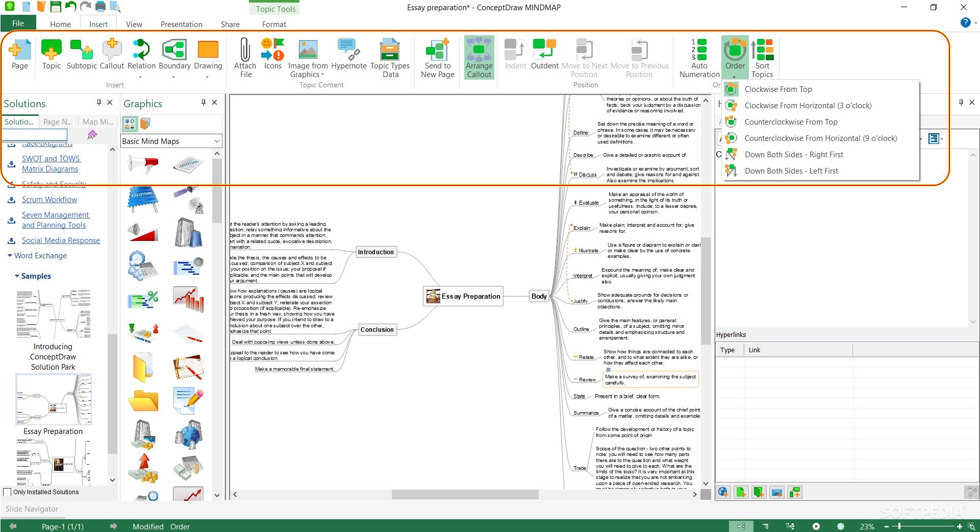Open Seven Management and Planning Tools link
The height and width of the screenshot is (532, 980).
[x=55, y=220]
